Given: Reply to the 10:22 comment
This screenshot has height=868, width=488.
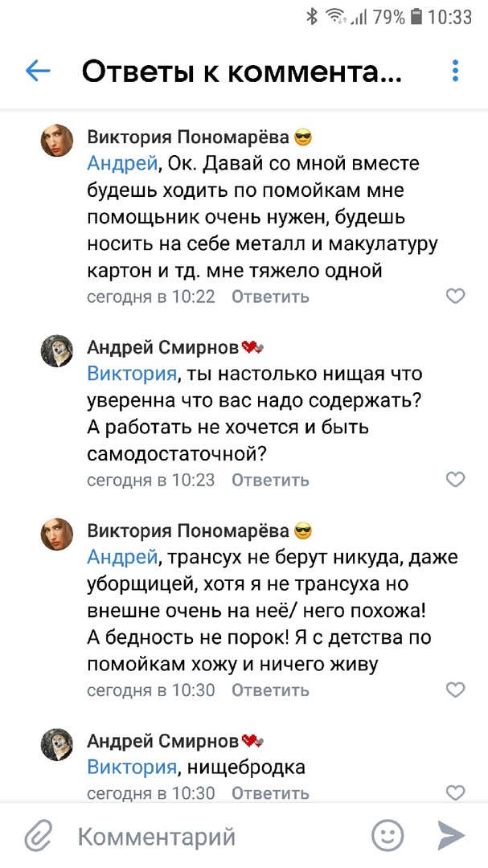Looking at the screenshot, I should [x=270, y=297].
